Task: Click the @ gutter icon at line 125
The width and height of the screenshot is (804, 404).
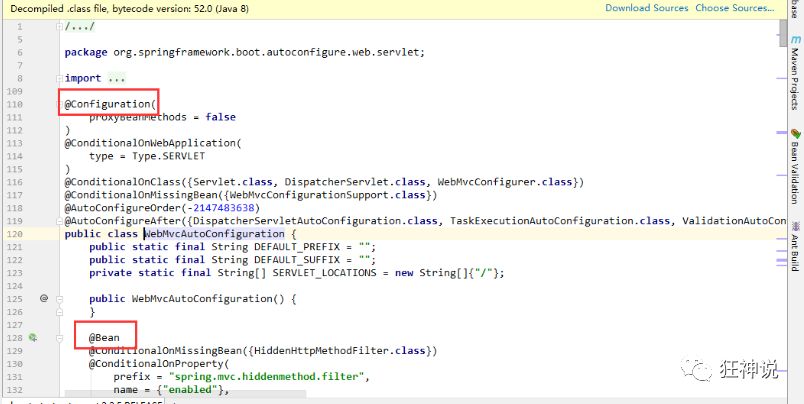Action: [x=44, y=298]
